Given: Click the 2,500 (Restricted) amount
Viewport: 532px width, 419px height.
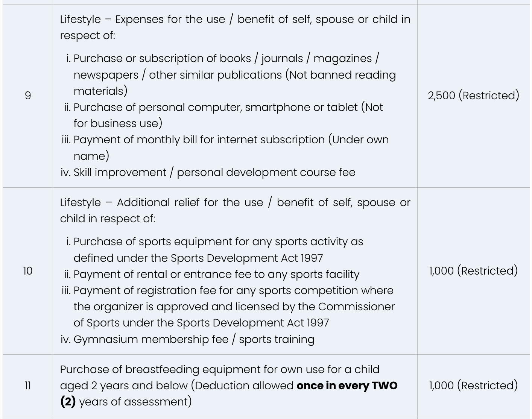Looking at the screenshot, I should (x=473, y=96).
